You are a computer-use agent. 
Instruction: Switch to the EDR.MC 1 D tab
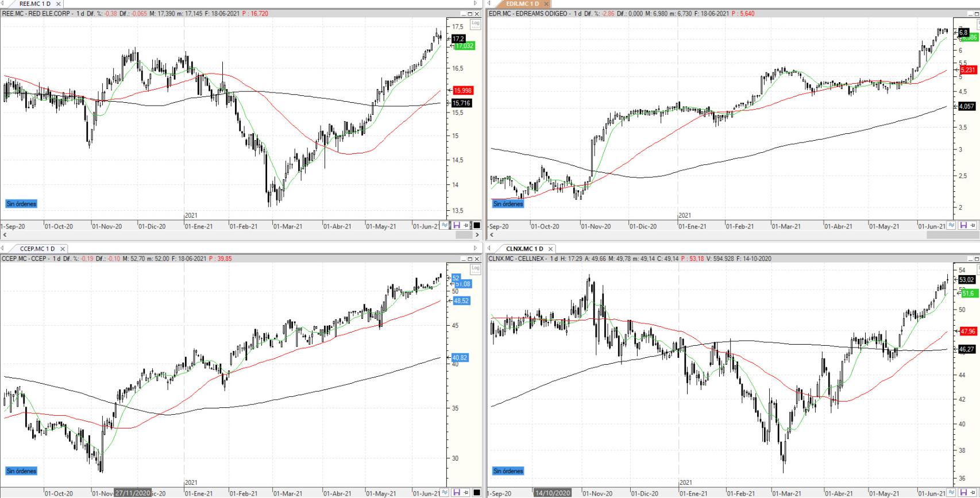click(522, 4)
